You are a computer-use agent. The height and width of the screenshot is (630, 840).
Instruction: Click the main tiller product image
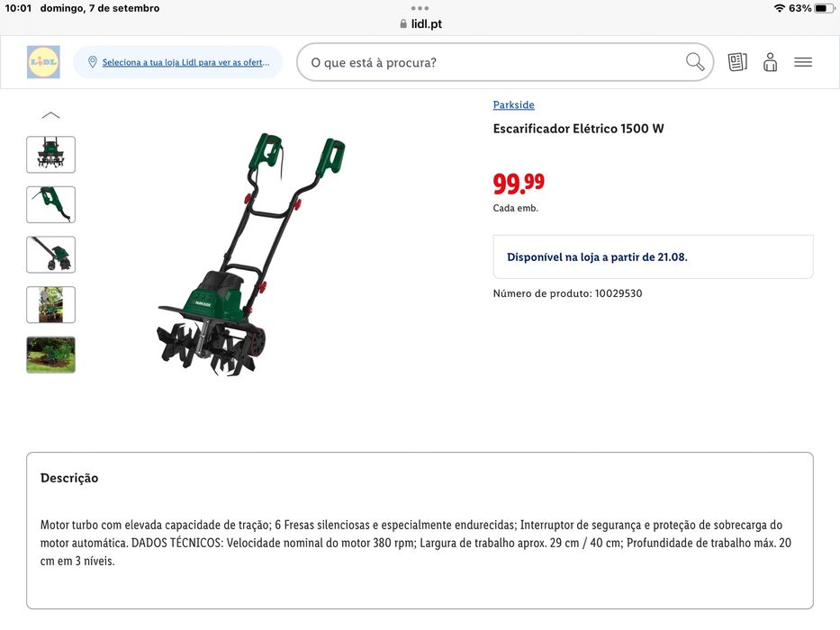point(252,255)
